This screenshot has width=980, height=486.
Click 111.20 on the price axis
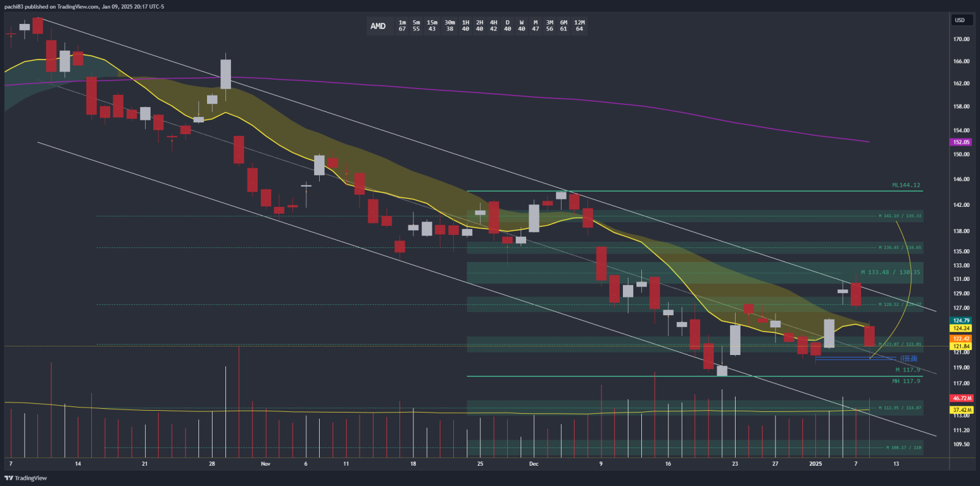pos(961,430)
